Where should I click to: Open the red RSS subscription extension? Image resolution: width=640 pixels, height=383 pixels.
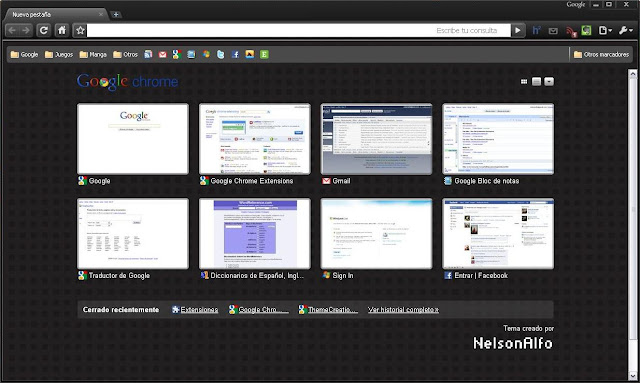[571, 31]
